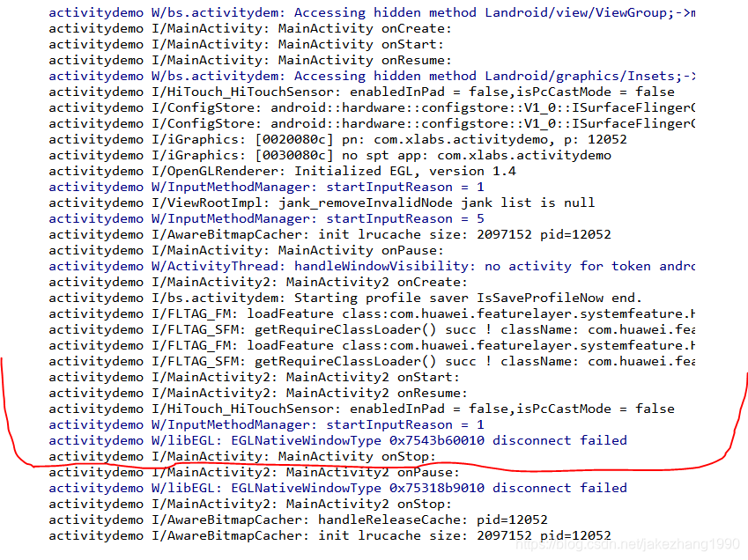
Task: Select the libEGL 0x75318b9010 disconnect failed line
Action: [x=337, y=488]
